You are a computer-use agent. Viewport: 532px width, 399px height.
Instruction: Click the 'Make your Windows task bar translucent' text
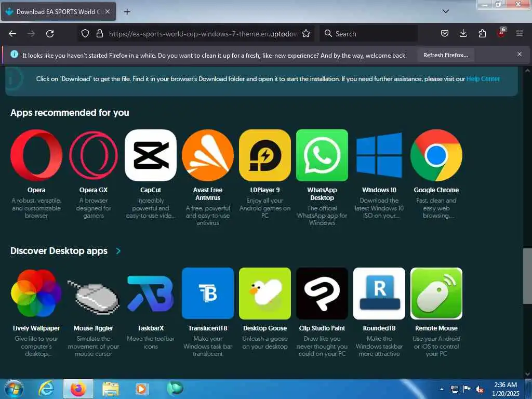pyautogui.click(x=208, y=346)
